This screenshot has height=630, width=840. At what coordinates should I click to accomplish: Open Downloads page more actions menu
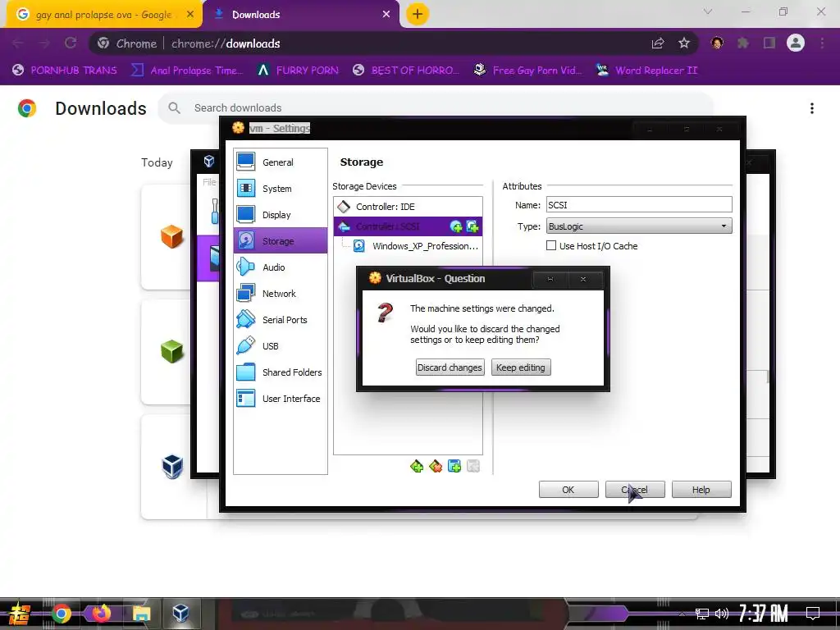812,108
